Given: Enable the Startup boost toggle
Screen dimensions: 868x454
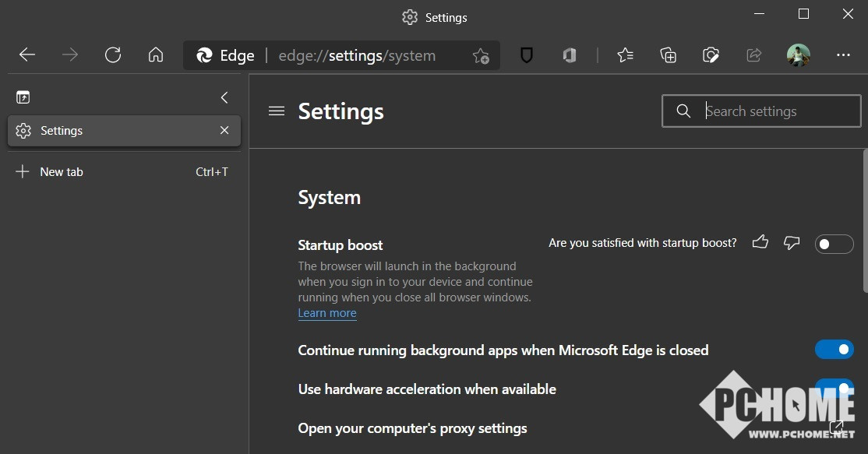Looking at the screenshot, I should tap(834, 245).
